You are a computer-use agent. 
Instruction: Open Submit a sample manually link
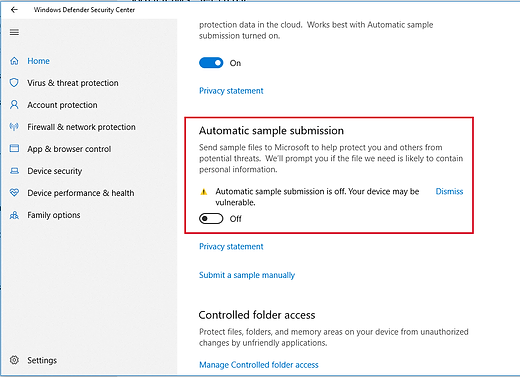(247, 275)
